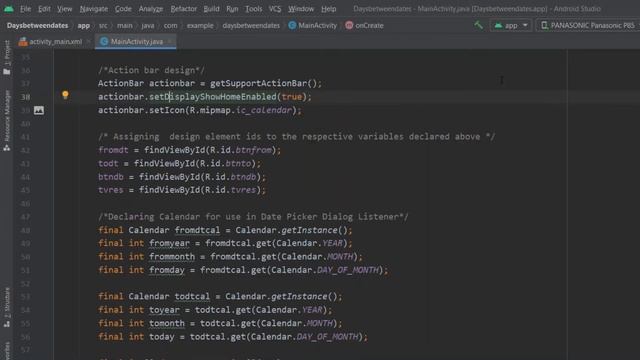
Task: Click the image gutter icon on line 39
Action: pyautogui.click(x=39, y=110)
